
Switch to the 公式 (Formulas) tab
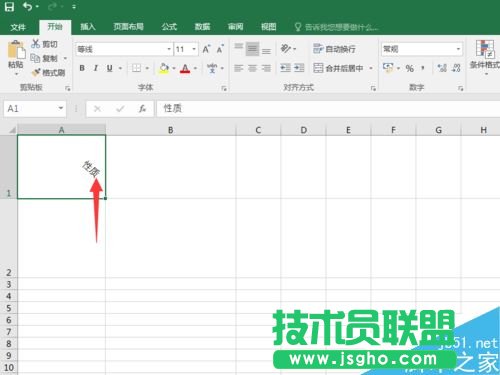169,27
